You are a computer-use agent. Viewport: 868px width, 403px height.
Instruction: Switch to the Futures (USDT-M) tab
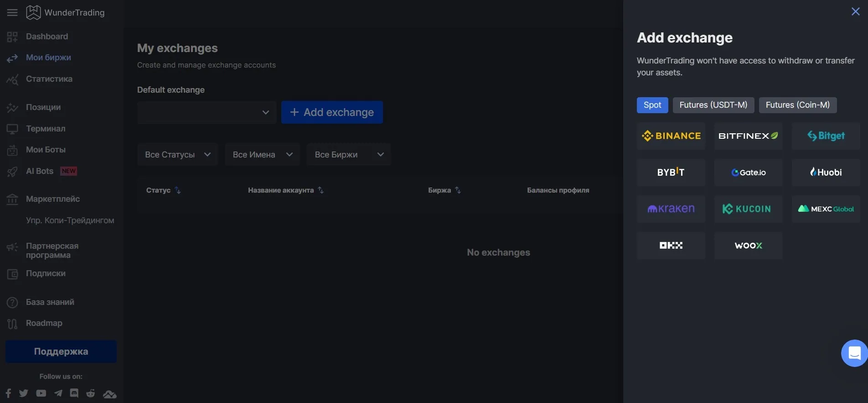point(713,105)
